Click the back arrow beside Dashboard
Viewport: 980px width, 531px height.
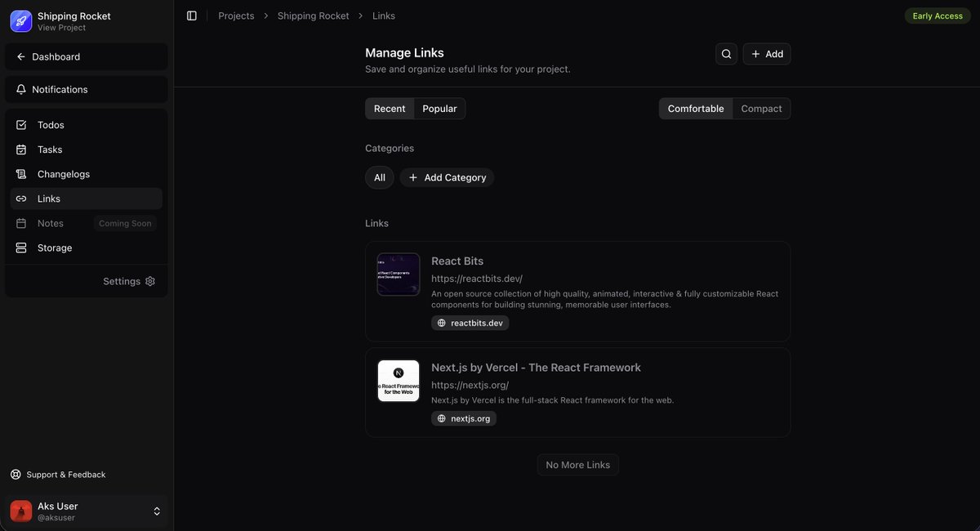(x=21, y=56)
